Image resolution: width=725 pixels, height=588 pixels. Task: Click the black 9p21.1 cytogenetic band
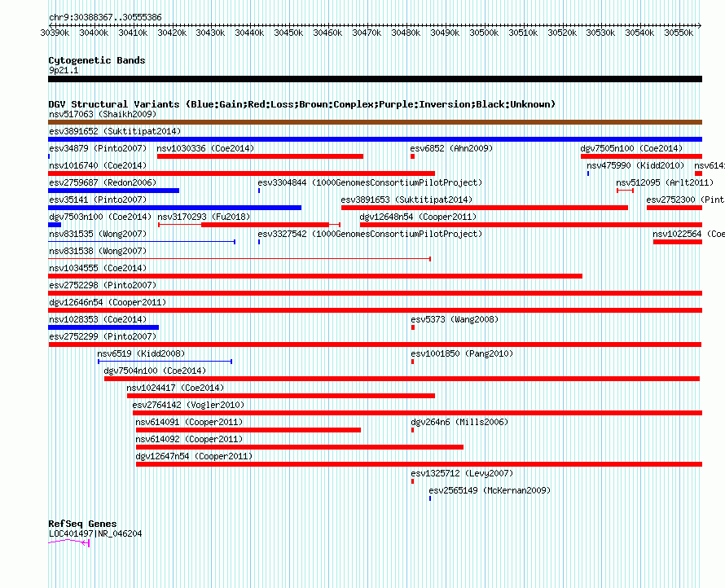coord(375,79)
